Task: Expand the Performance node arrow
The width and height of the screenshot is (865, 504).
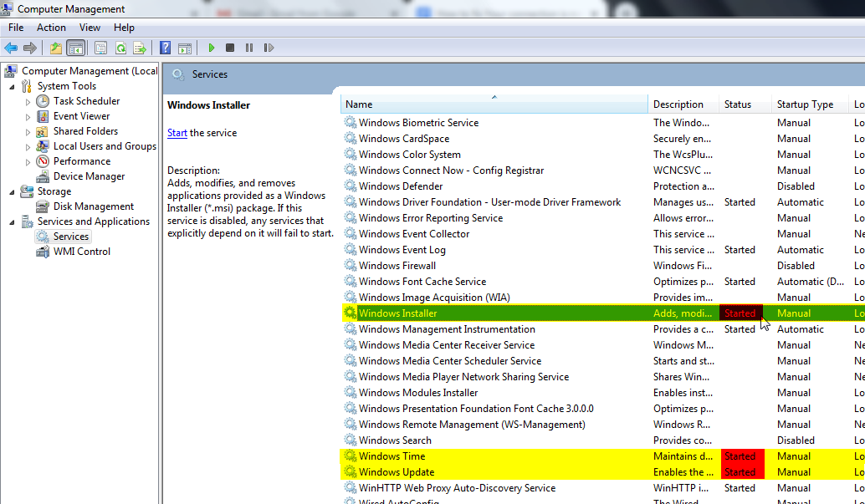Action: click(x=28, y=161)
